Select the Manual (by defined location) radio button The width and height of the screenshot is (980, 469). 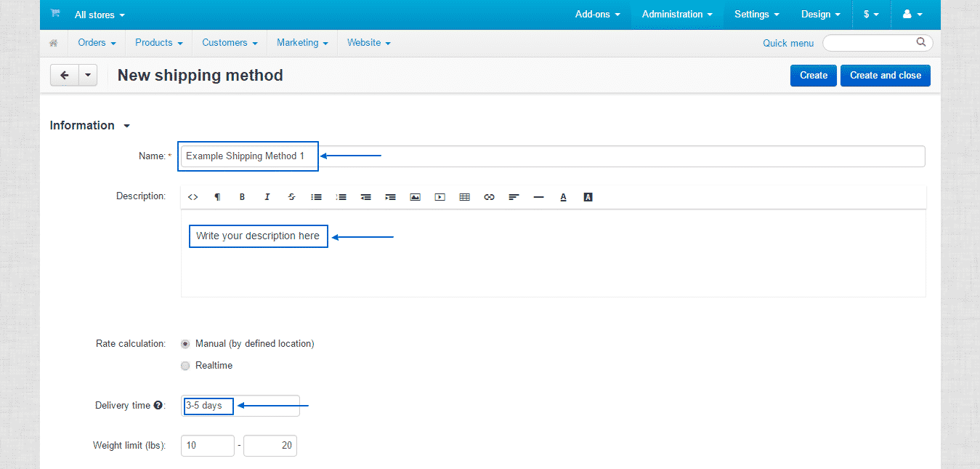pyautogui.click(x=185, y=343)
